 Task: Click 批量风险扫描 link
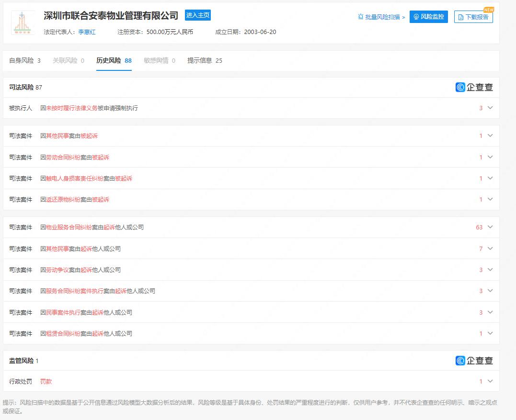pos(382,17)
